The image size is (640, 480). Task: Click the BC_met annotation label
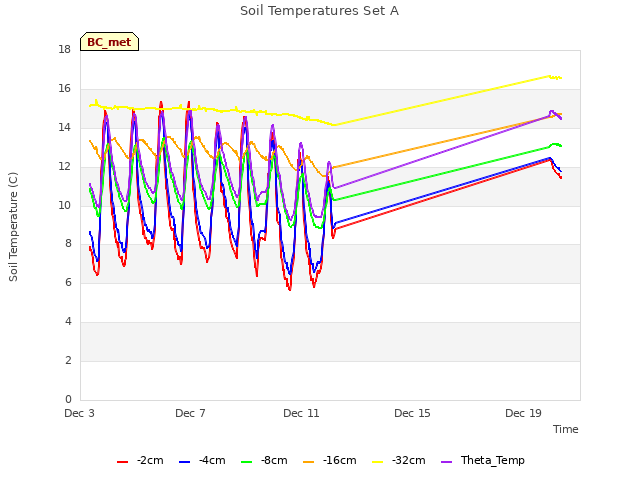tap(109, 42)
